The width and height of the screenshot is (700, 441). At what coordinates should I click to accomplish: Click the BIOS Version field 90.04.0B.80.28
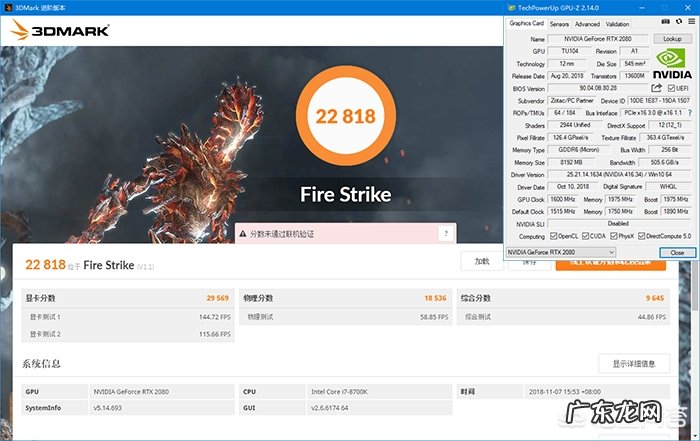(598, 88)
